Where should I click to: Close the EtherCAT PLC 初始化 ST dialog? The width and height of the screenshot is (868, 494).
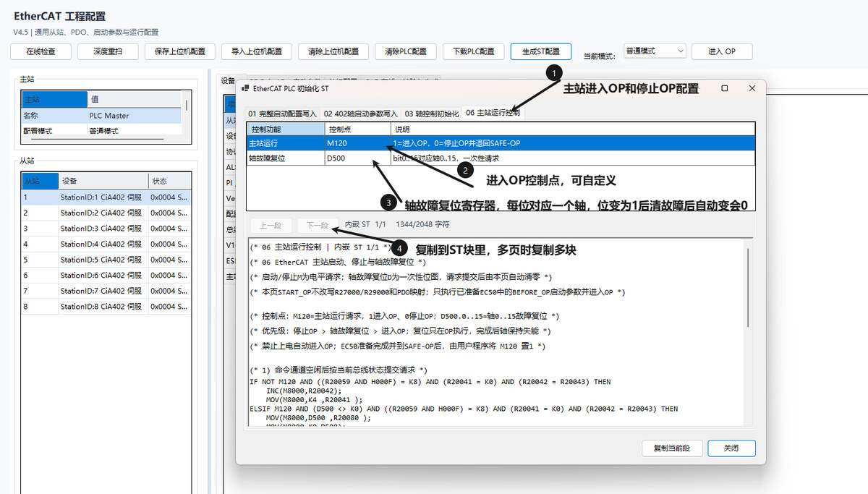[752, 88]
